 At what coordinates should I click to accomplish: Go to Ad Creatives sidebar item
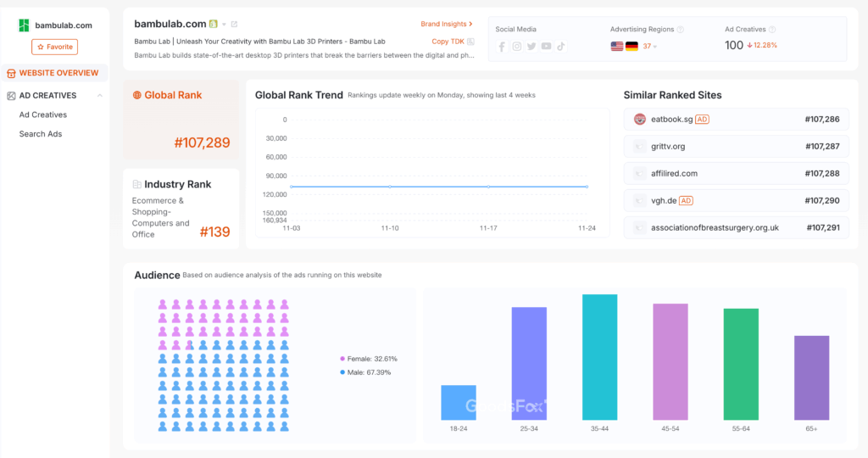tap(43, 114)
